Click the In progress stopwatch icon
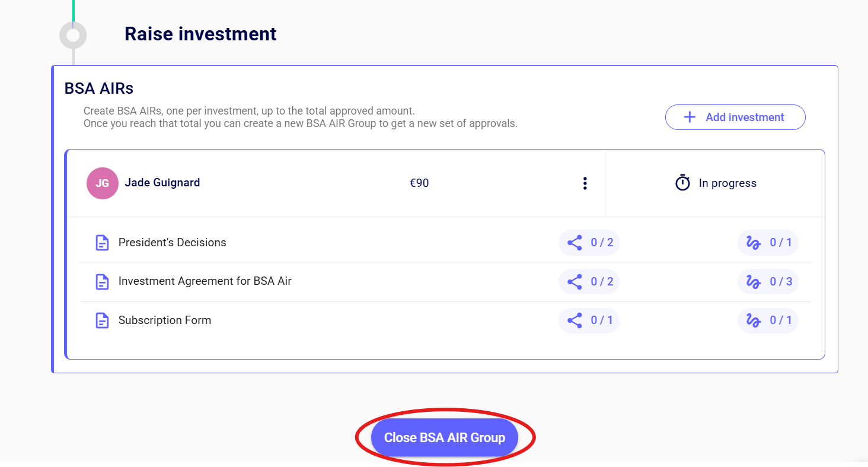The width and height of the screenshot is (868, 467). click(x=683, y=183)
